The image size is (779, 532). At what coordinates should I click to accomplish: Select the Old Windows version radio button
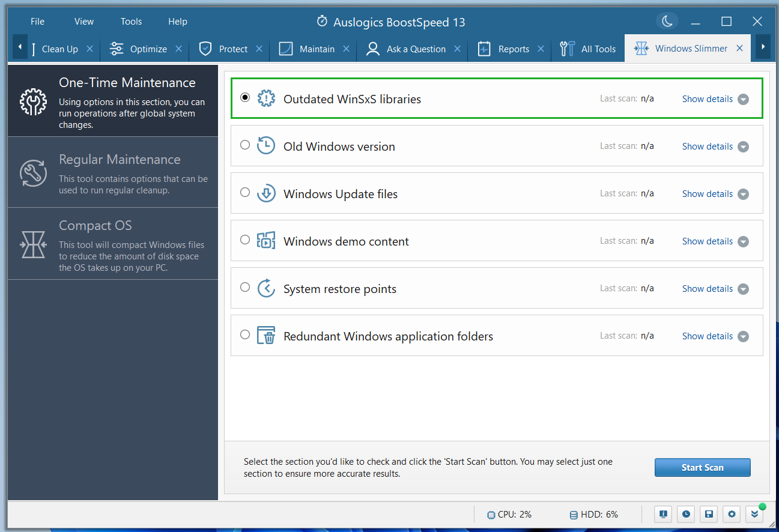click(x=245, y=145)
